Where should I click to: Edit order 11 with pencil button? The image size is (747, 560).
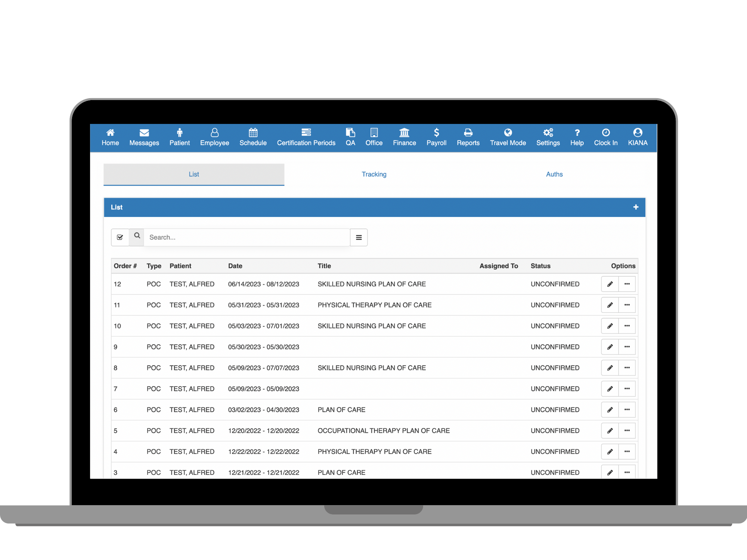coord(610,305)
